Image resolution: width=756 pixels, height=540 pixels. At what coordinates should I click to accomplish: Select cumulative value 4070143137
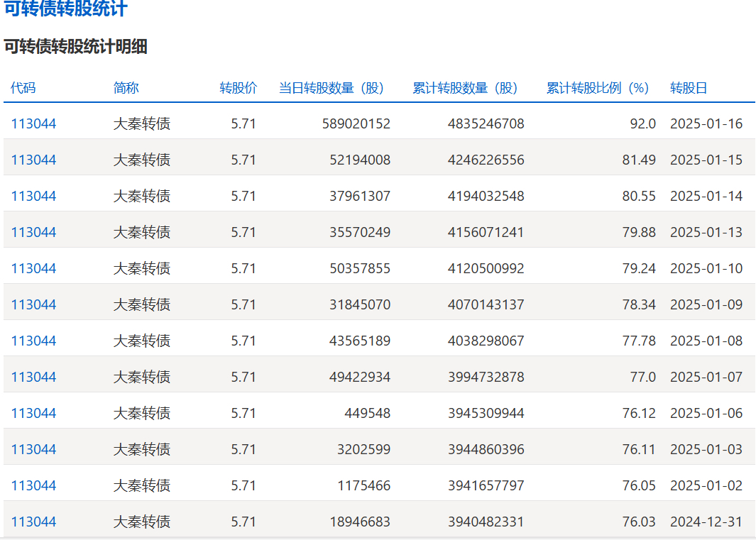[486, 304]
